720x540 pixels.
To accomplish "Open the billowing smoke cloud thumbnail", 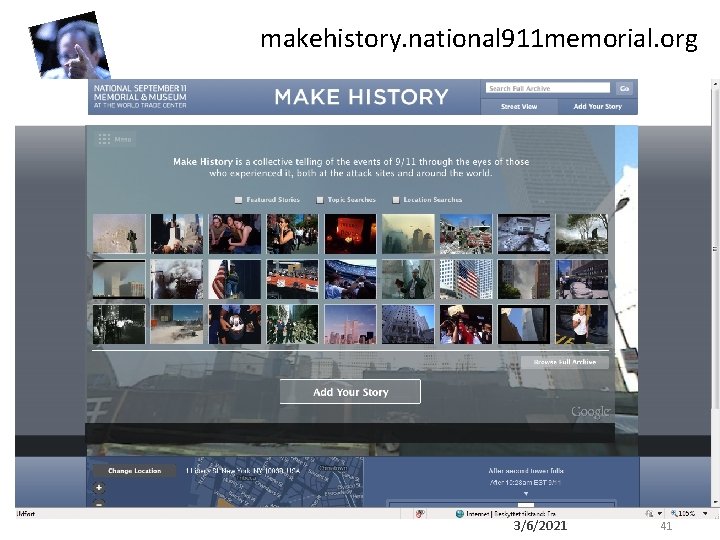I will point(177,279).
